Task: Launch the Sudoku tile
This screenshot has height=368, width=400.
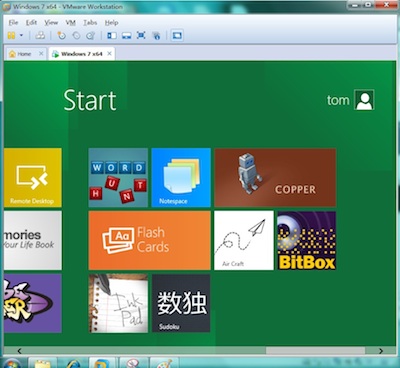Action: [x=181, y=303]
